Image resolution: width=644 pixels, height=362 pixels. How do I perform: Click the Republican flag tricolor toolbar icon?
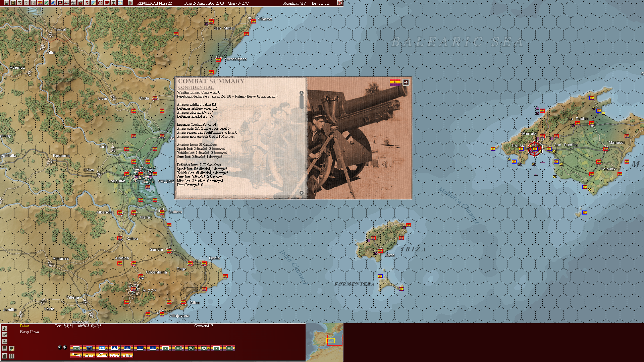39,3
